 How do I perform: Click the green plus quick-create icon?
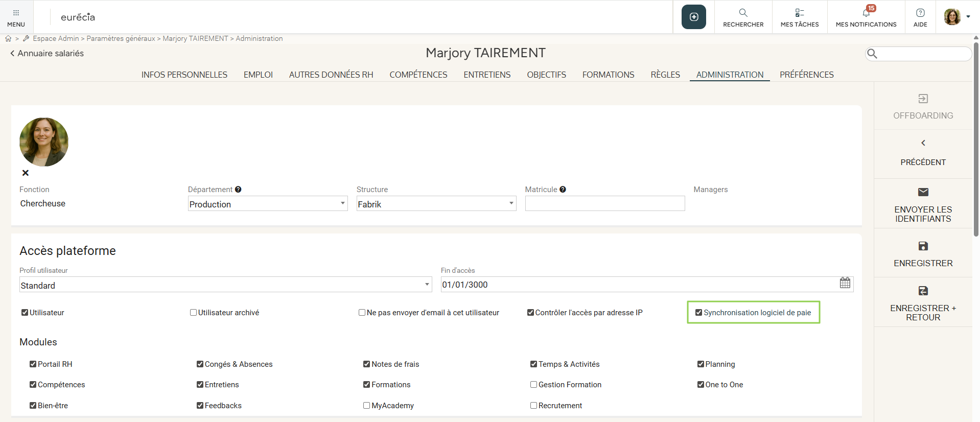pos(693,17)
